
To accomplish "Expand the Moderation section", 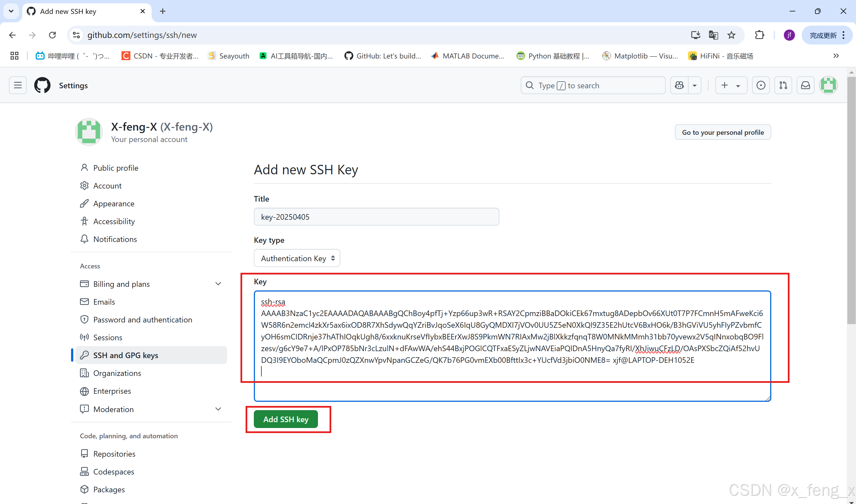I will [218, 409].
